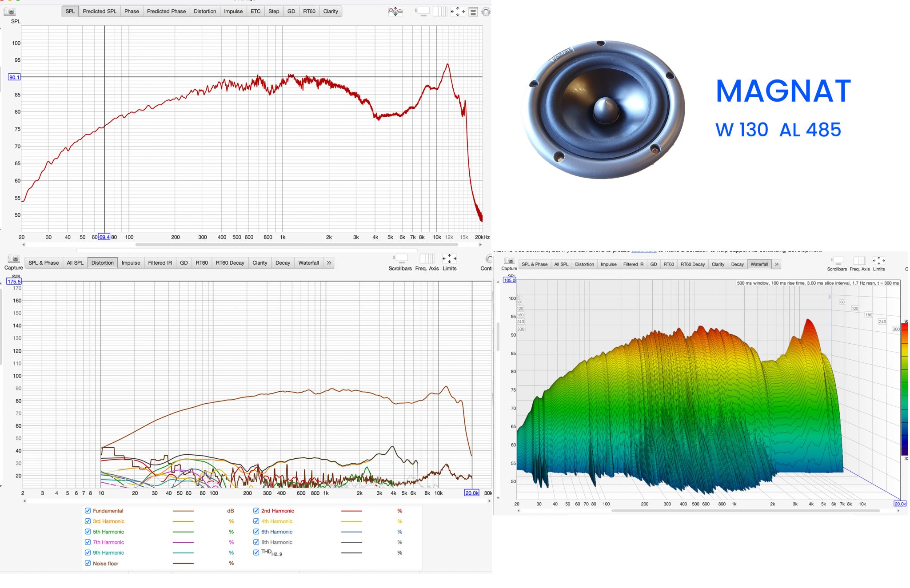Hide the 5th Harmonic trace checkbox
Screen dimensions: 910x588
[88, 532]
